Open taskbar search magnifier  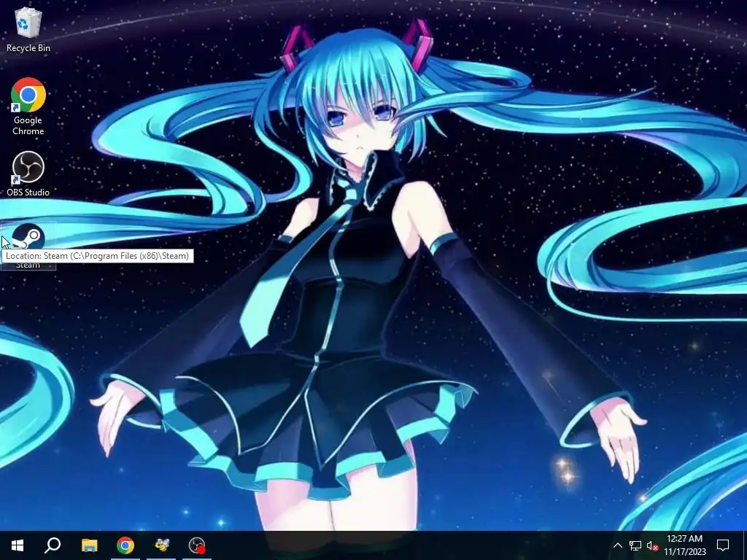(x=53, y=545)
